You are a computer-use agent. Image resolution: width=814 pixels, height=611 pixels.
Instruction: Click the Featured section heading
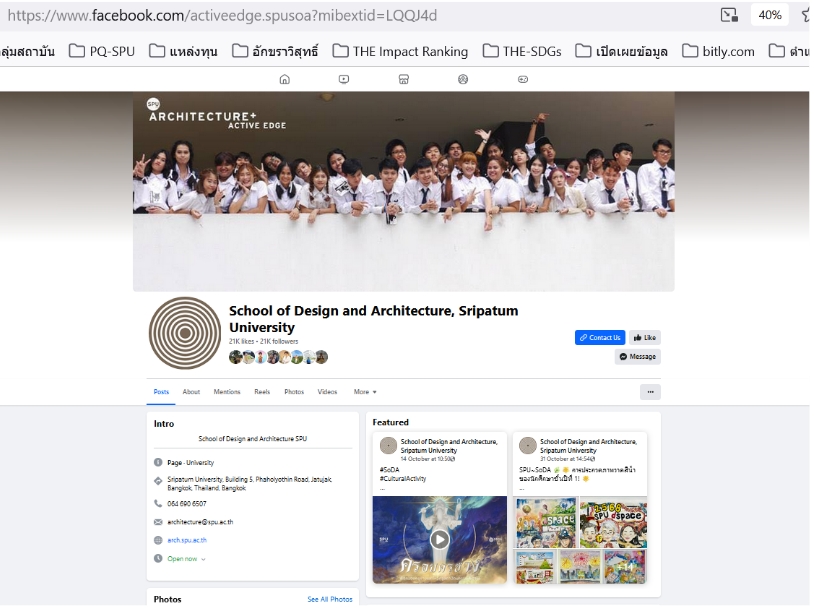pyautogui.click(x=390, y=423)
